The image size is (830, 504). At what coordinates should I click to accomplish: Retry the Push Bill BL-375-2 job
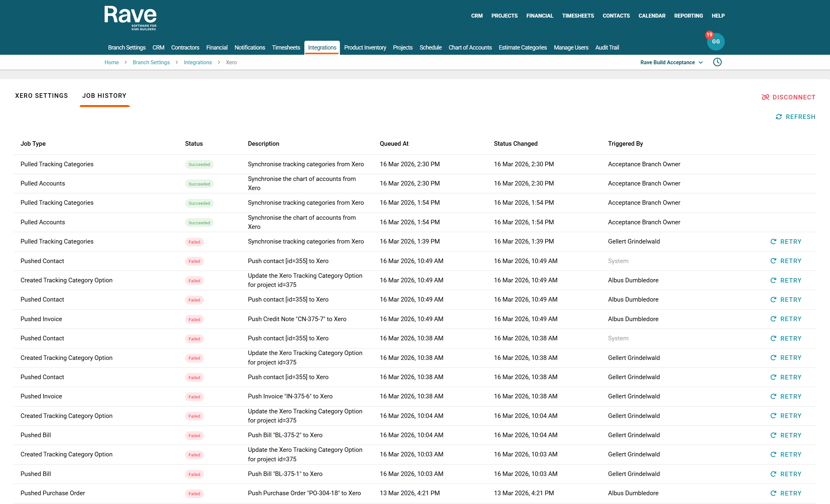click(786, 435)
